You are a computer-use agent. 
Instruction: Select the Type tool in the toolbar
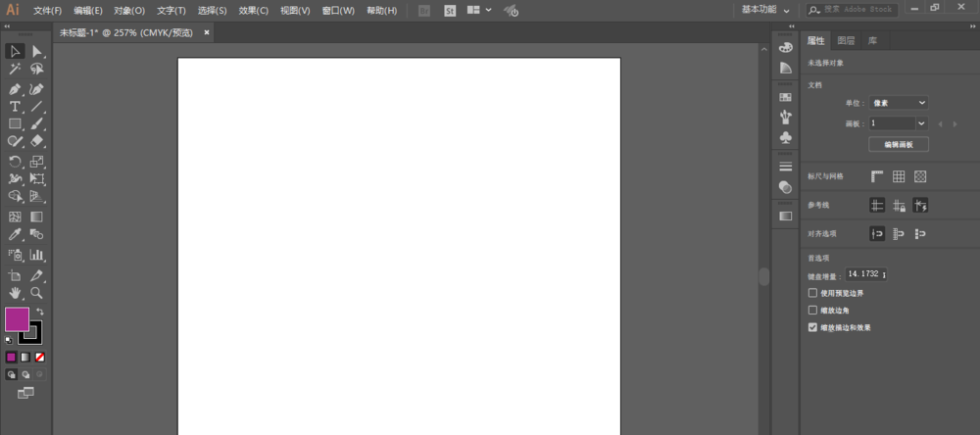(15, 106)
